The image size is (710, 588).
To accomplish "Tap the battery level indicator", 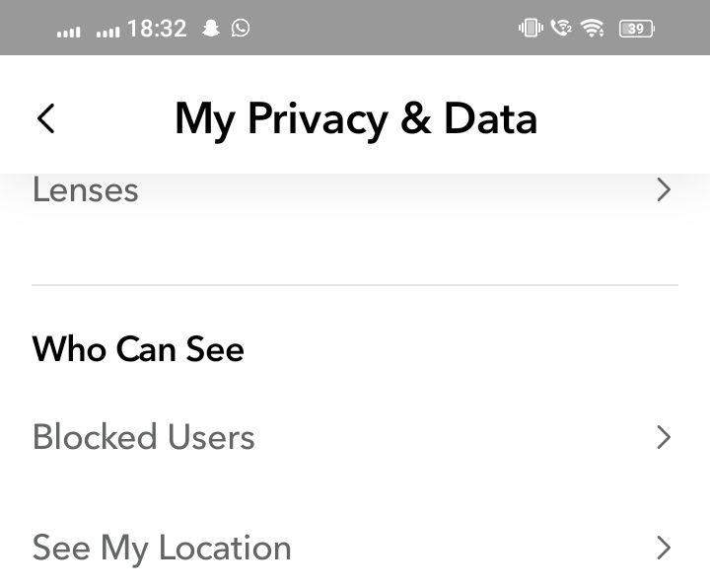I will pos(636,29).
